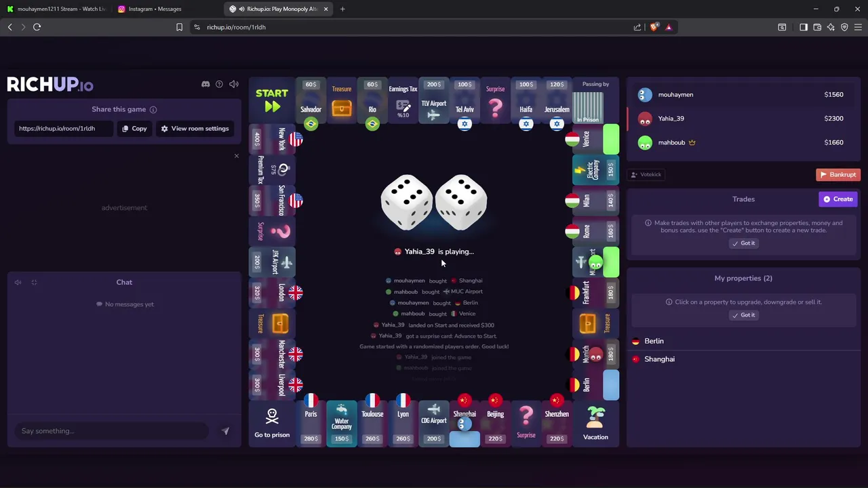
Task: Close the advertisement panel
Action: click(x=236, y=156)
